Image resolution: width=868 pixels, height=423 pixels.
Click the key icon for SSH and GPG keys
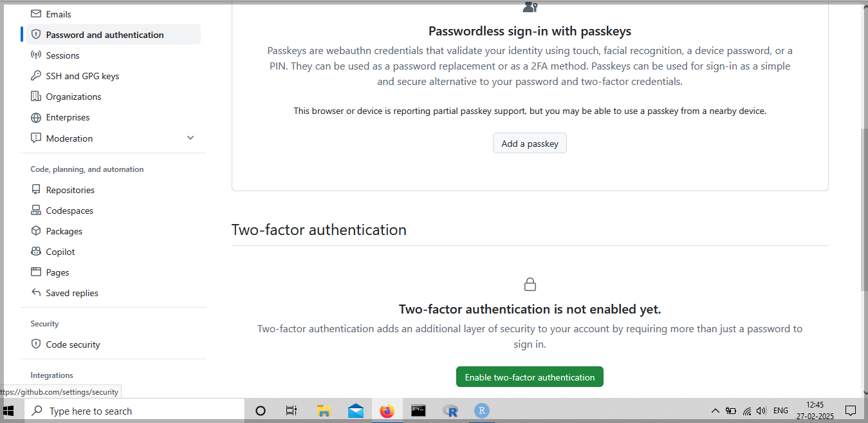36,76
